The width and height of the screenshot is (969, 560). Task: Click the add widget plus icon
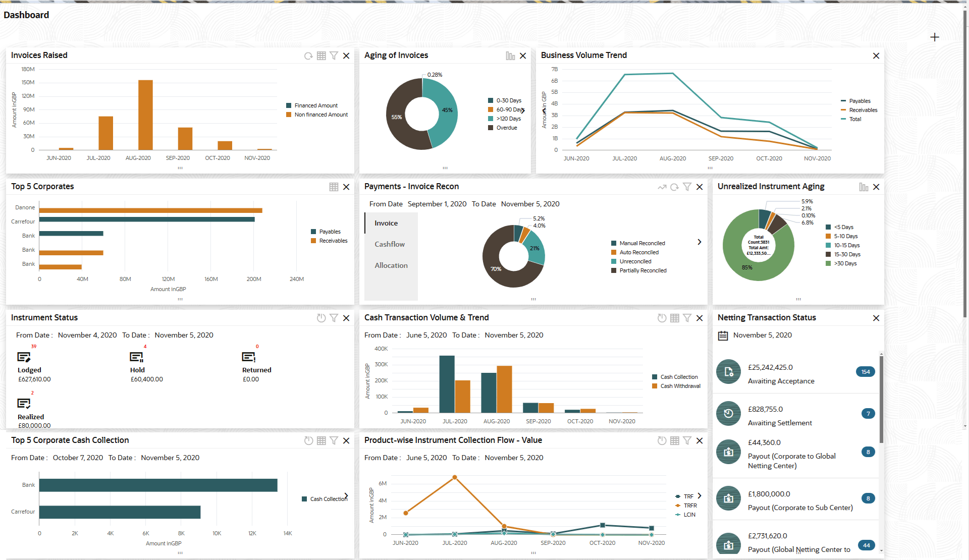(x=934, y=37)
